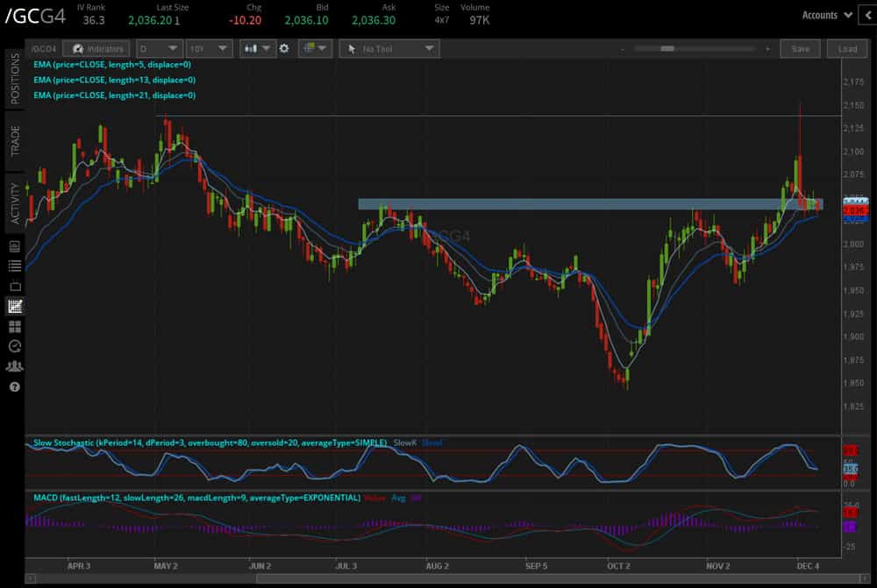Open help question mark icon
The width and height of the screenshot is (877, 588).
pos(15,386)
